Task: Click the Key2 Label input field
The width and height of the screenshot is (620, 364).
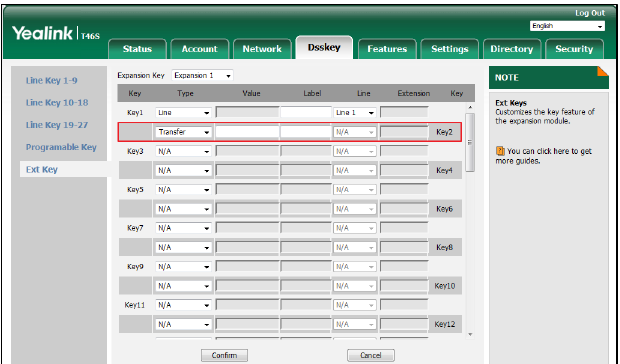Action: [x=306, y=132]
